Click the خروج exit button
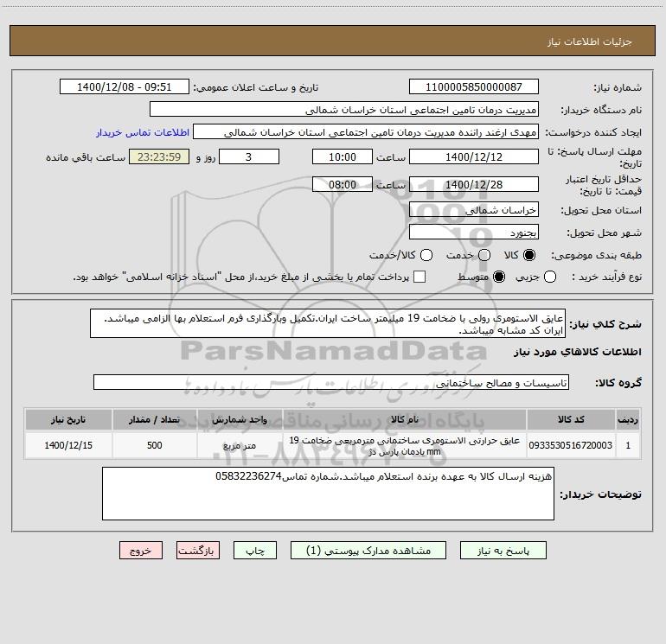Screen dimensions: 666x644 (x=141, y=551)
